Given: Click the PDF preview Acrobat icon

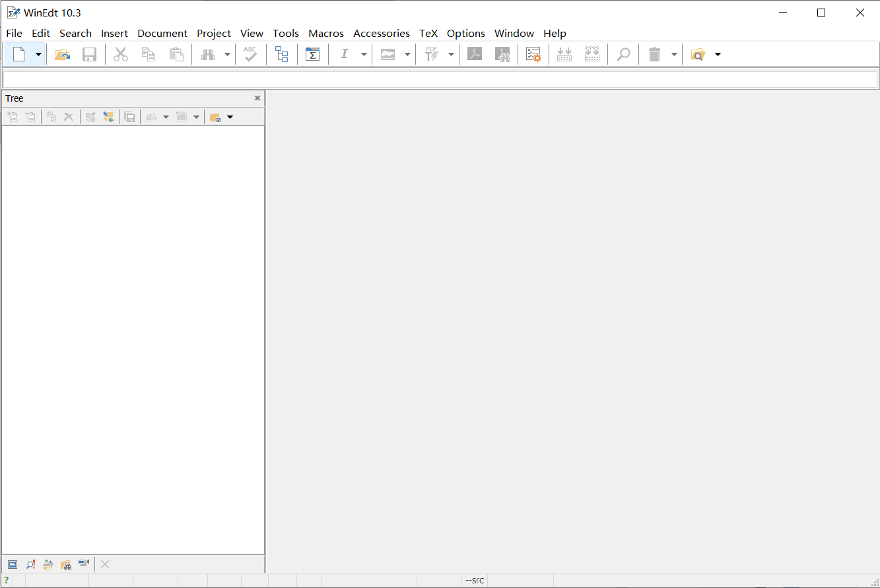Looking at the screenshot, I should click(x=475, y=54).
